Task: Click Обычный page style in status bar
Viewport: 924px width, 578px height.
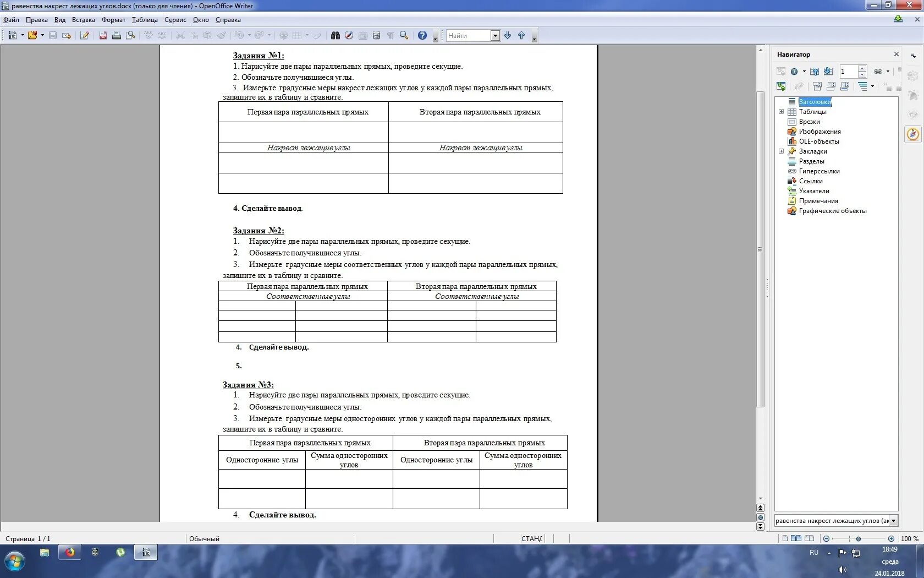Action: point(204,538)
